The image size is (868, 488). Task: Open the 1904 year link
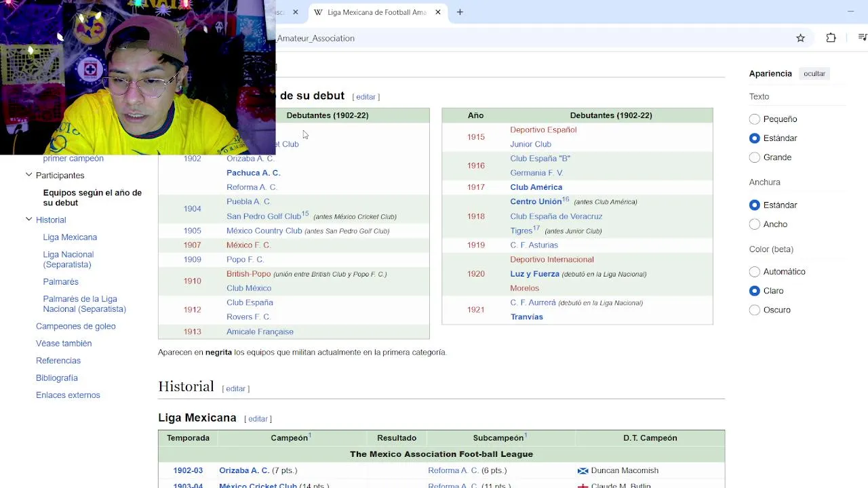pos(192,209)
